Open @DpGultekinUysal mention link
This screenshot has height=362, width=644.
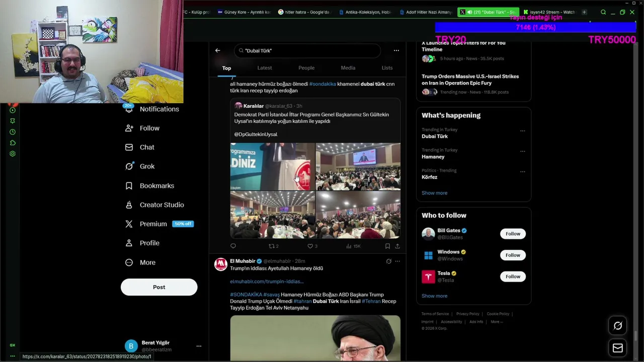(256, 134)
